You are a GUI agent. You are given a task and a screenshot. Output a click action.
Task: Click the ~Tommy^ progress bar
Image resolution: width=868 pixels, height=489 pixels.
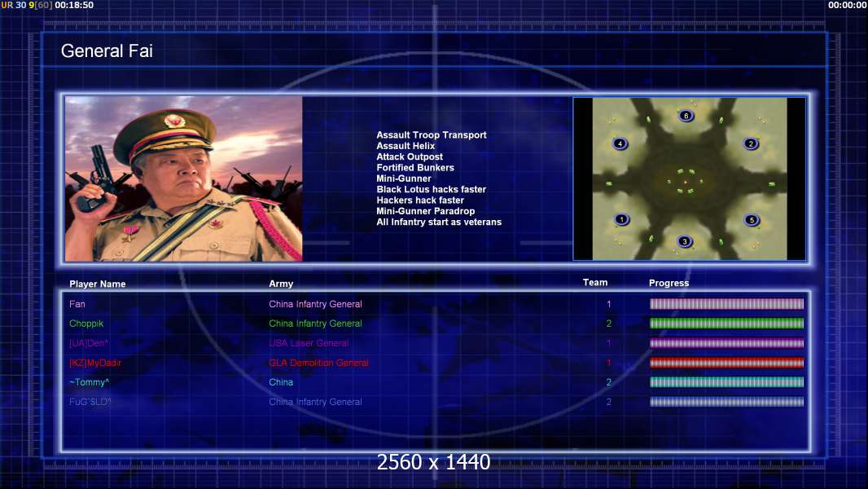[726, 382]
